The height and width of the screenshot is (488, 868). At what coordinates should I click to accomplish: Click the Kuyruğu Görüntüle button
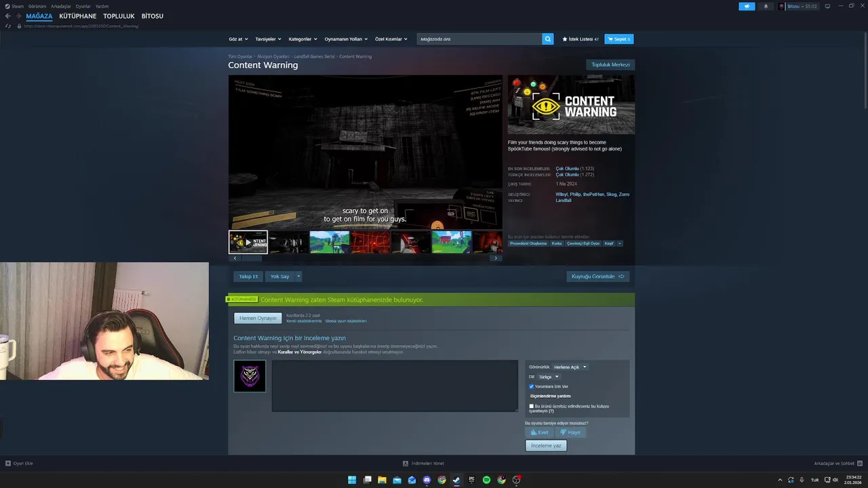pos(598,277)
